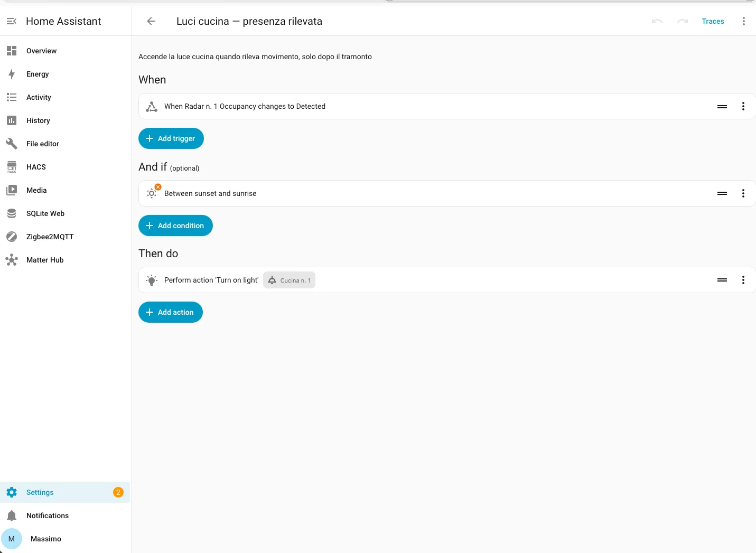Open the automation overflow menu in header

[744, 21]
